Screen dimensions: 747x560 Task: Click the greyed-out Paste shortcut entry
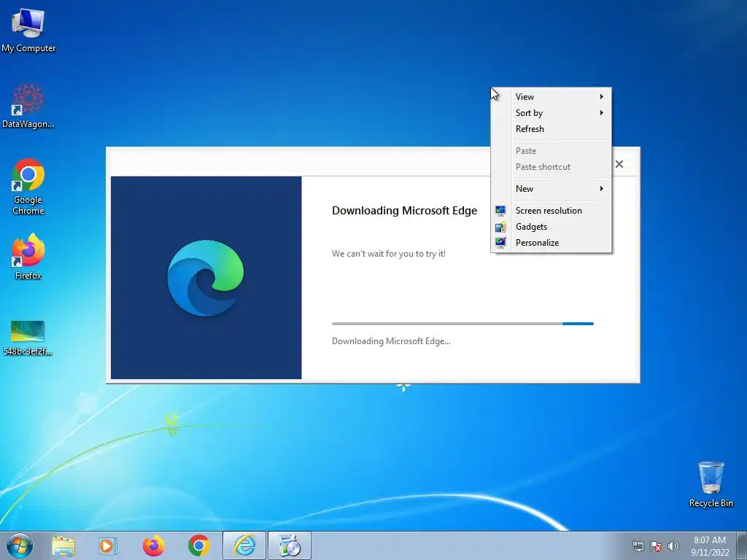click(x=551, y=167)
